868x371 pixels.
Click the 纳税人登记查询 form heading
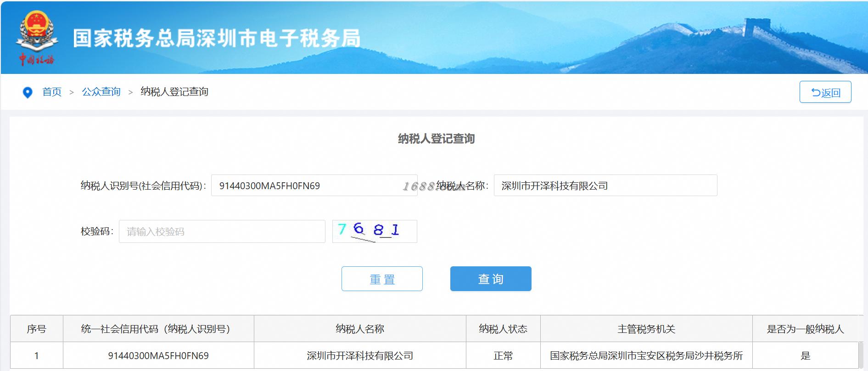click(x=436, y=139)
